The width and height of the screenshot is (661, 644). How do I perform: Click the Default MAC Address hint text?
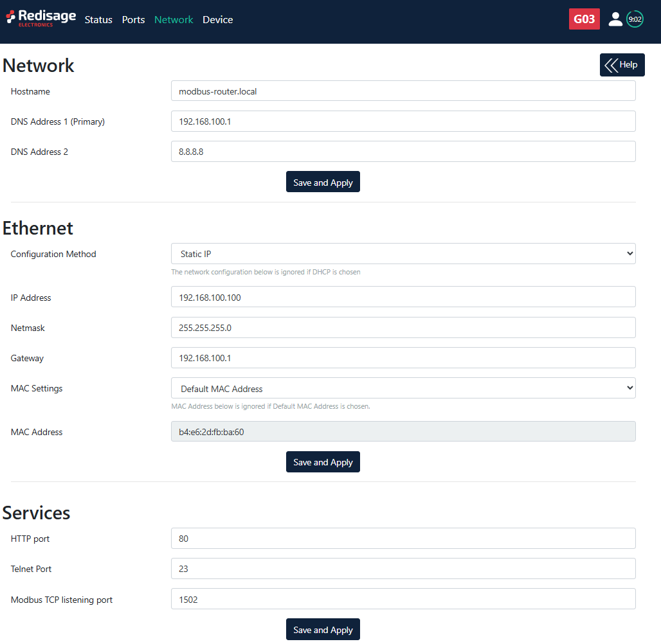pyautogui.click(x=271, y=406)
